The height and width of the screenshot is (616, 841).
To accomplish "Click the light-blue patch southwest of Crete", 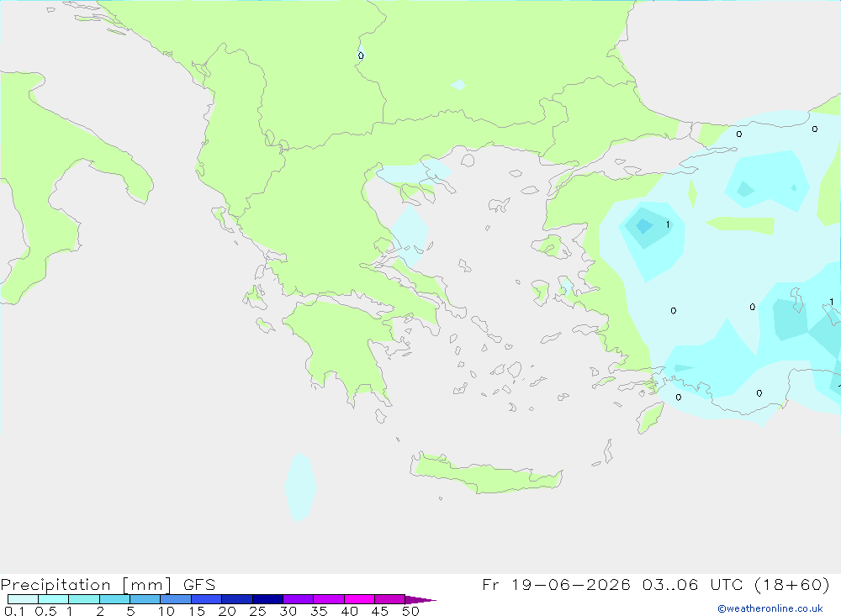I will click(300, 487).
